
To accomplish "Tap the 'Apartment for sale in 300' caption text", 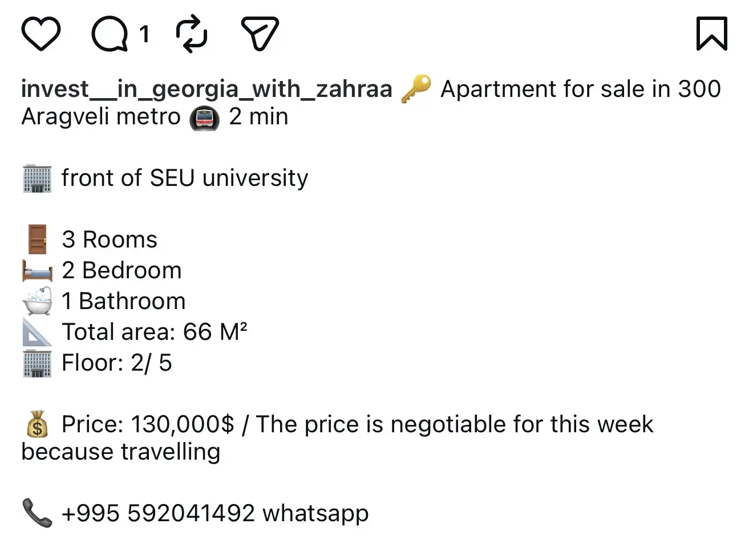I will point(581,89).
